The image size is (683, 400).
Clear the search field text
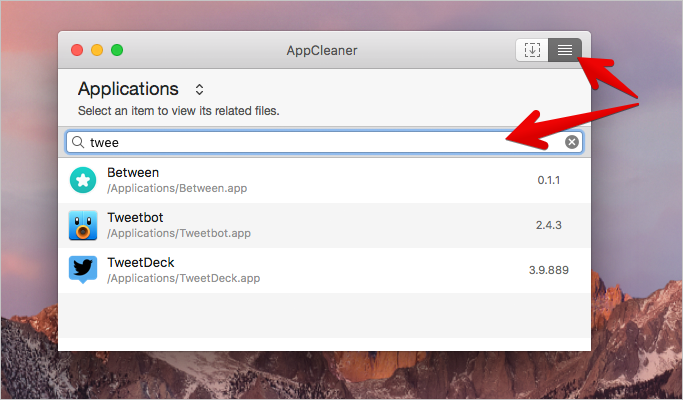tap(571, 142)
